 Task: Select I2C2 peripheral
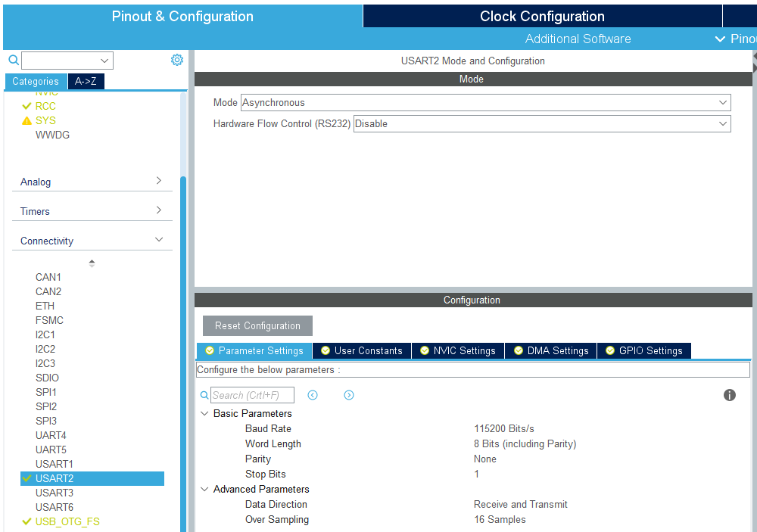click(x=45, y=349)
